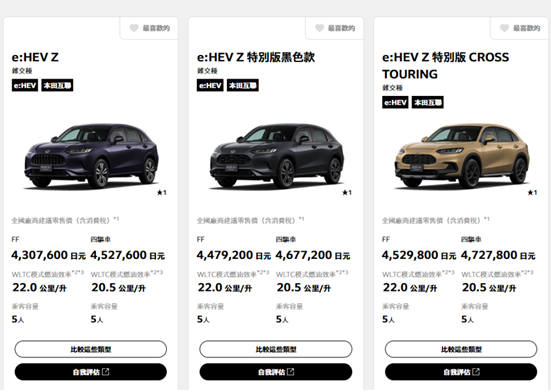Open external link icon on CROSS TOURING 自我評估 button
The height and width of the screenshot is (392, 551).
pos(476,372)
